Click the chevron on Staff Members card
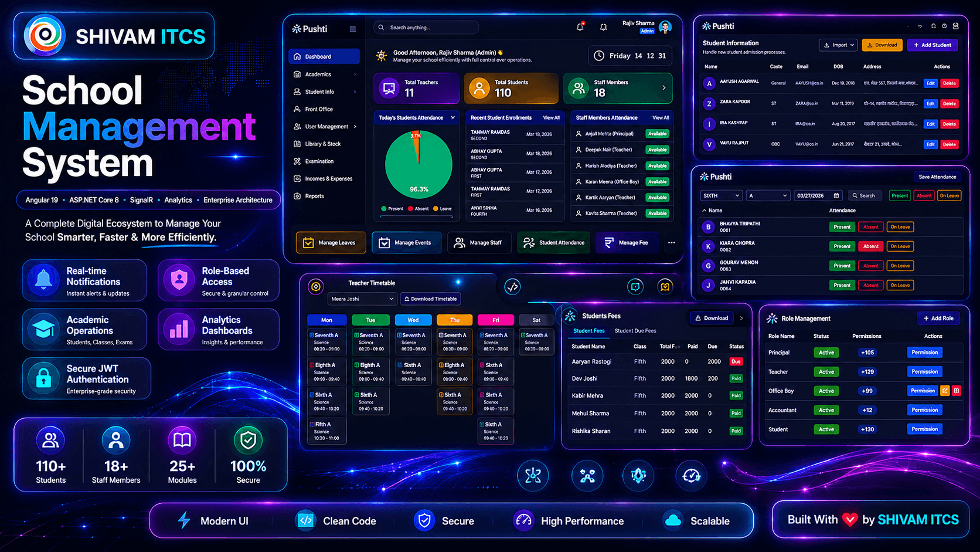 pos(663,87)
